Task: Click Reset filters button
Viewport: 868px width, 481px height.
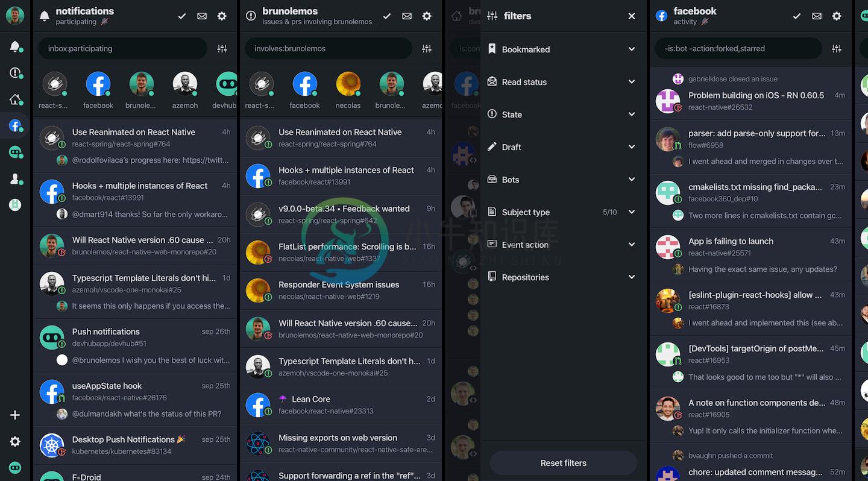Action: click(563, 463)
